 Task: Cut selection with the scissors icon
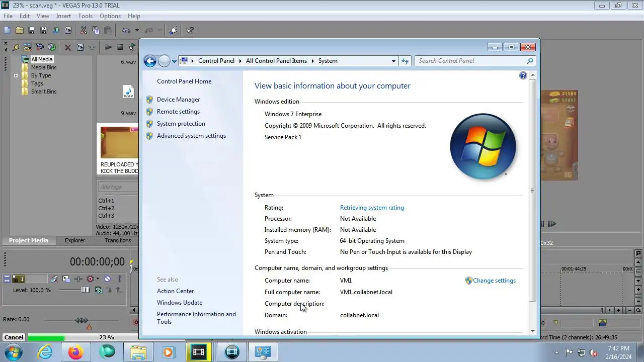coord(84,30)
